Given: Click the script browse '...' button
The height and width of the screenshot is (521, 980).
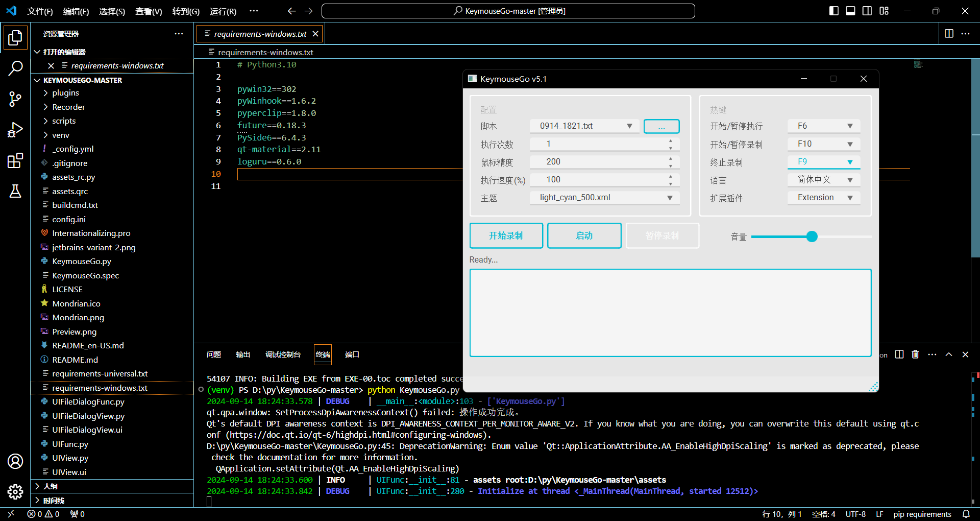Looking at the screenshot, I should 661,126.
